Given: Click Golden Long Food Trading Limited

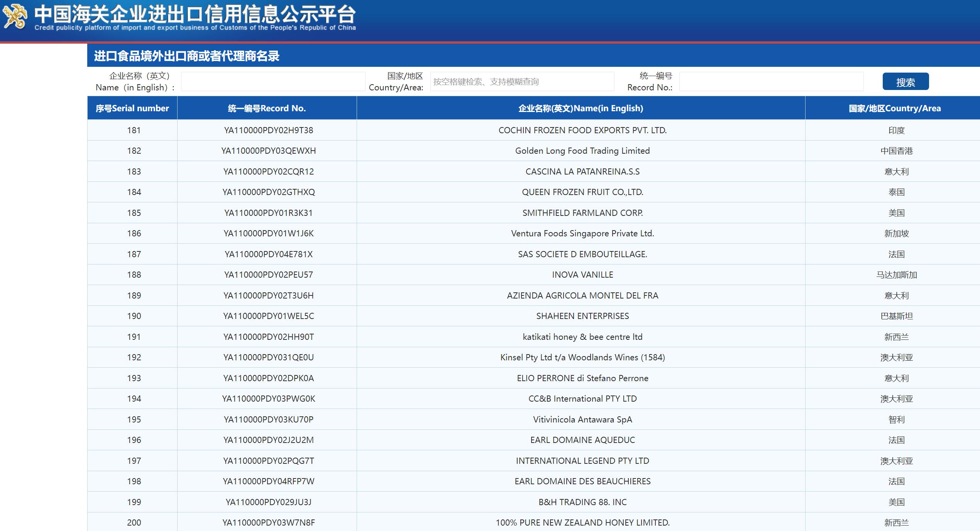Looking at the screenshot, I should (x=582, y=151).
